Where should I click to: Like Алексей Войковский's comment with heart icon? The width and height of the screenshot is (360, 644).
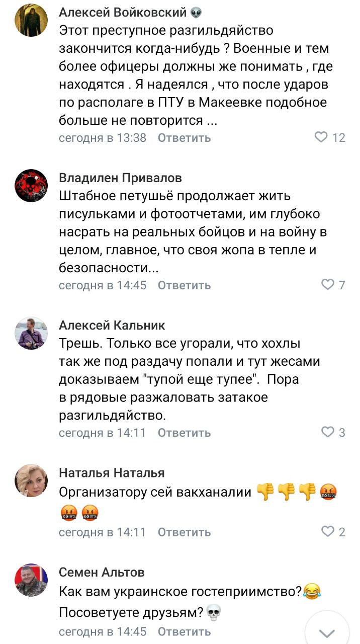pyautogui.click(x=321, y=137)
